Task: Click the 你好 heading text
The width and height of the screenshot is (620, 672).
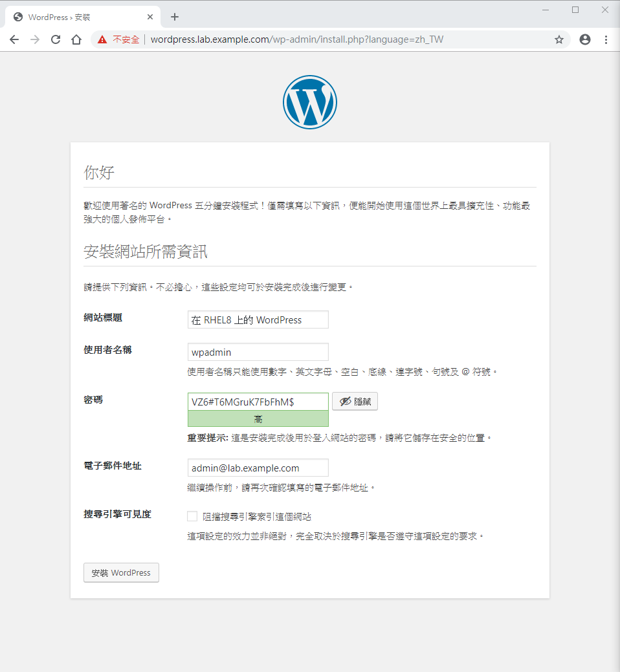Action: 99,172
